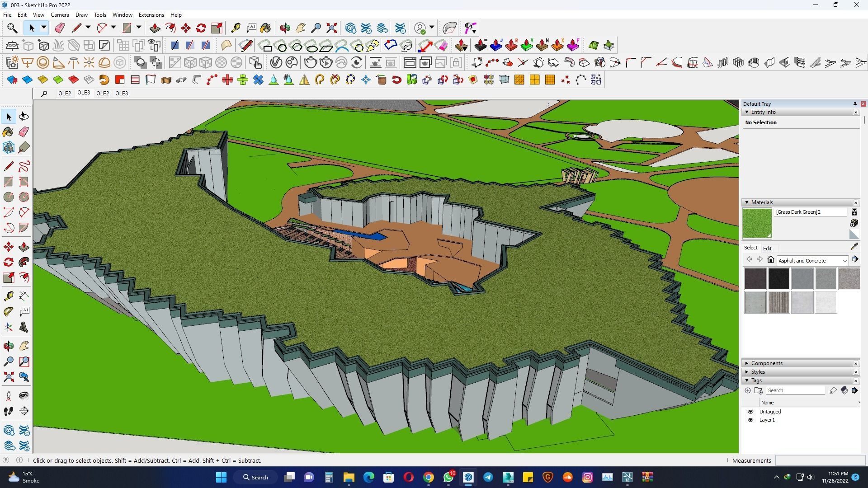Select the Orbit tool in left toolbar
This screenshot has height=488, width=868.
(8, 346)
